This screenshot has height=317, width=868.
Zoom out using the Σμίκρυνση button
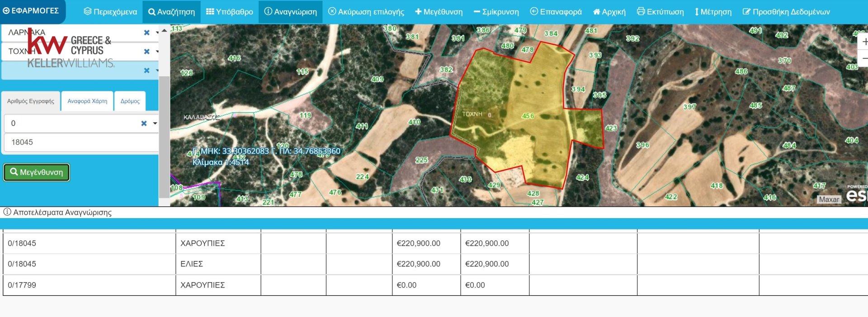coord(496,12)
